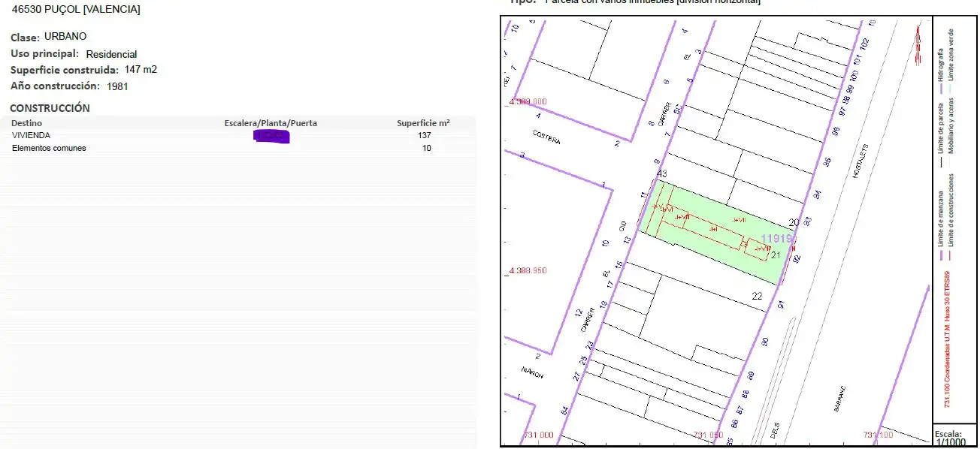The image size is (980, 449).
Task: Click the 'Destino' column header
Action: (27, 123)
